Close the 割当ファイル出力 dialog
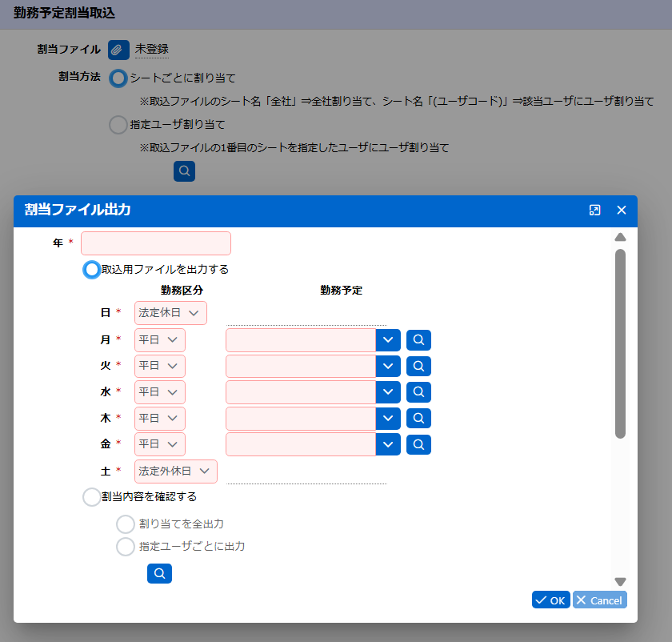Image resolution: width=672 pixels, height=642 pixels. pyautogui.click(x=622, y=211)
